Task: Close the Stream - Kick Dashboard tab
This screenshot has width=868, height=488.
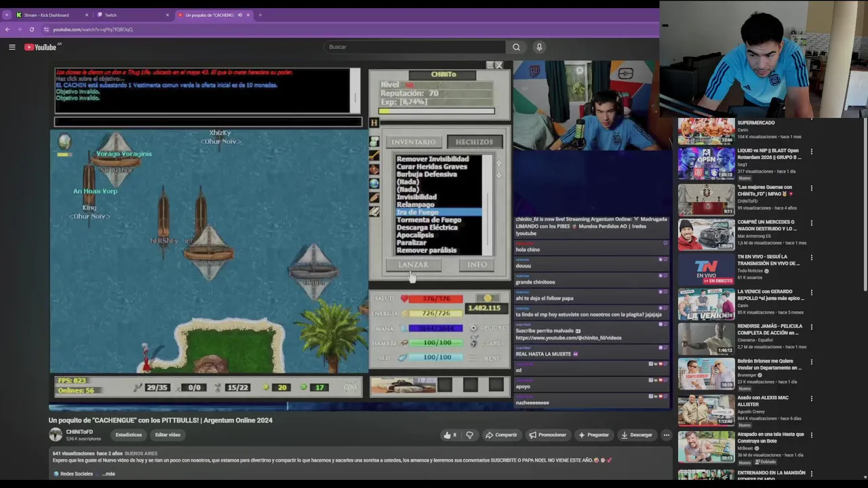Action: 87,15
